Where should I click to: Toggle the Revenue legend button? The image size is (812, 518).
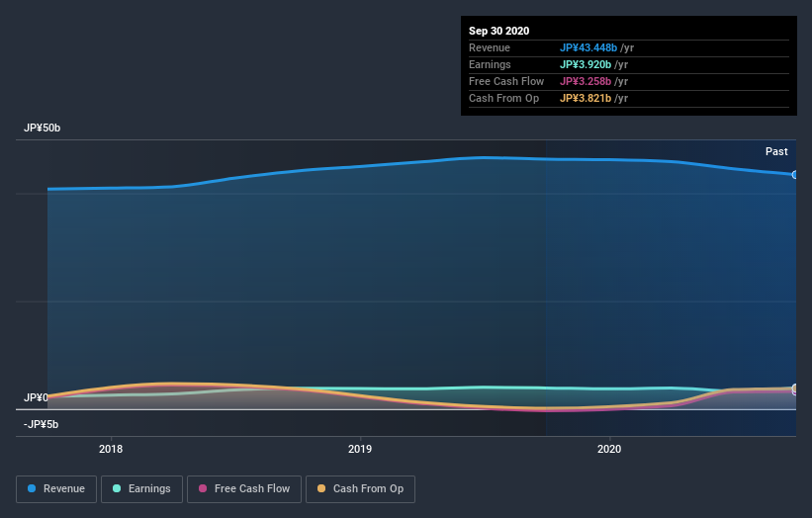tap(56, 489)
